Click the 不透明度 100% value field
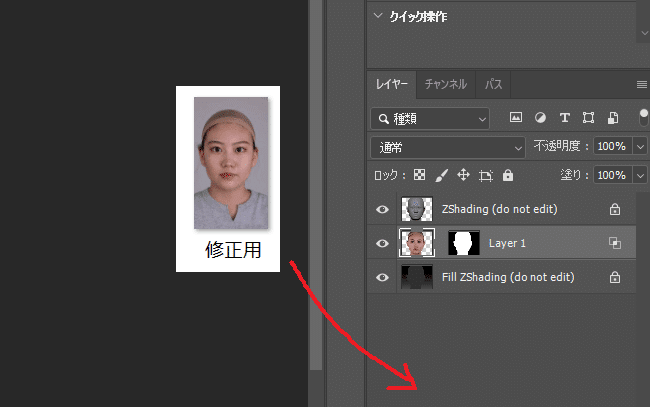 (612, 146)
